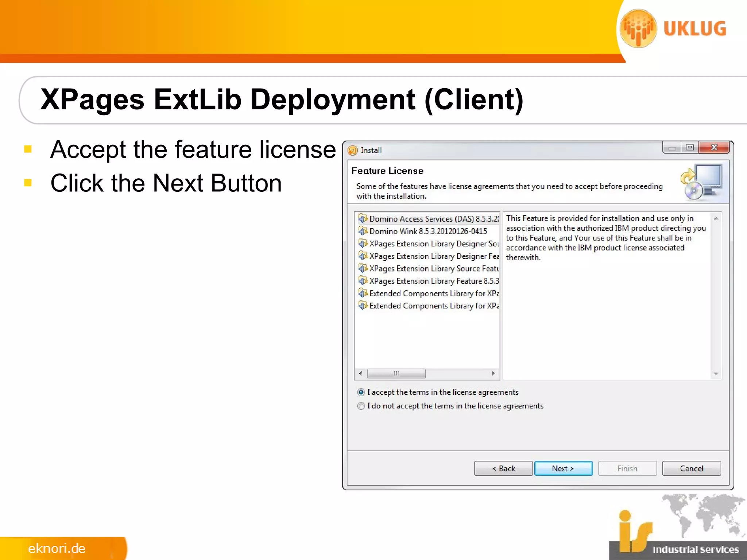Click feature icon beside Domino Access Services
Screen dimensions: 747x560
click(363, 218)
